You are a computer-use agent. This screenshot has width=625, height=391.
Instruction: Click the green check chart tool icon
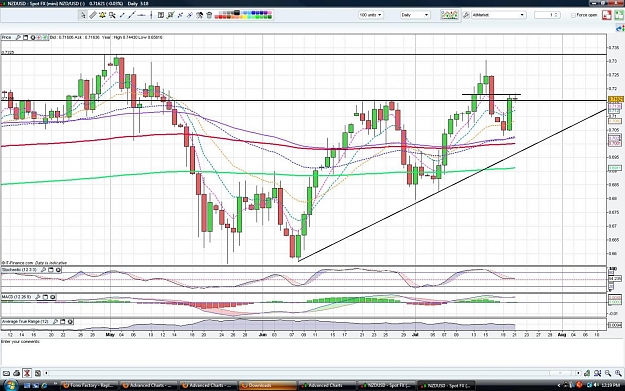(171, 15)
